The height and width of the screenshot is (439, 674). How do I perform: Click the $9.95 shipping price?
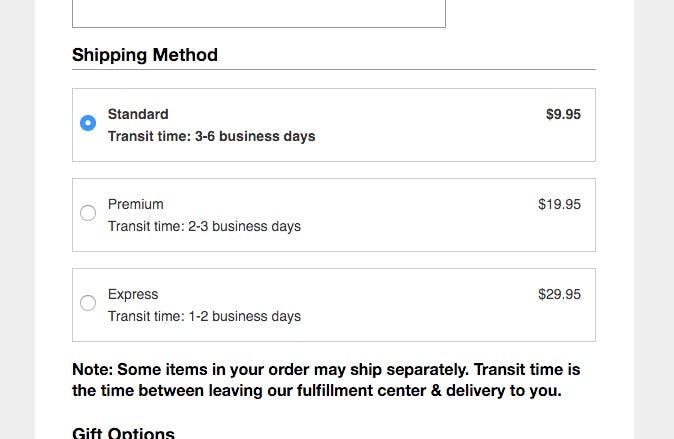[x=563, y=114]
